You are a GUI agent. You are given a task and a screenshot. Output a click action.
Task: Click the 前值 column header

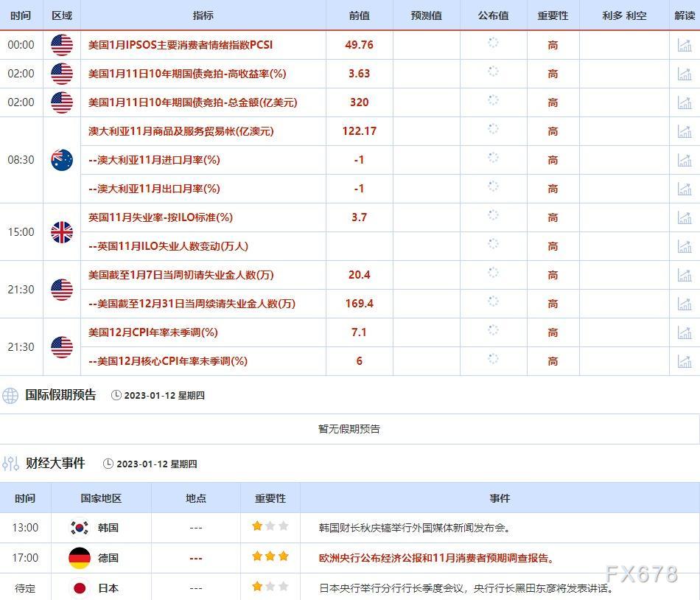360,15
